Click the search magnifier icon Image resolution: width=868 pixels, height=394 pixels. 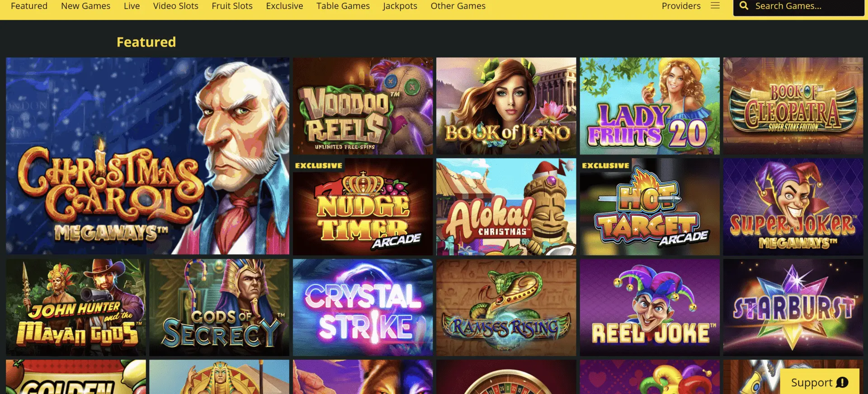[744, 6]
